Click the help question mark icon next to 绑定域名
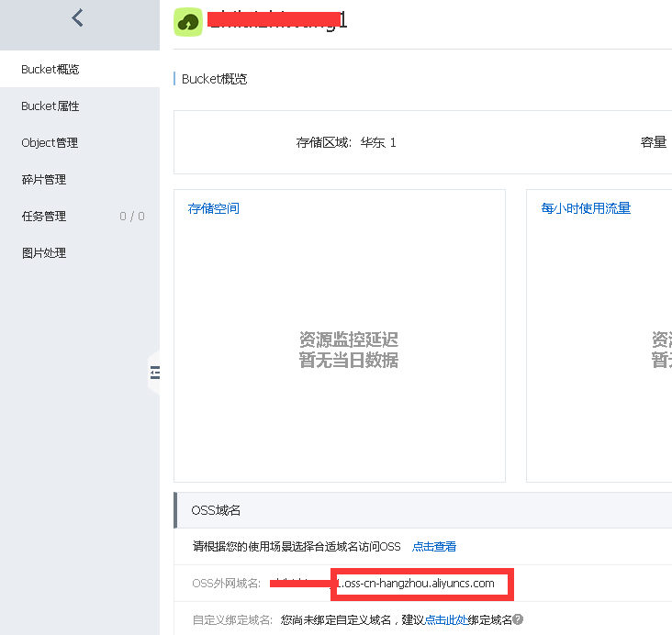 click(518, 619)
